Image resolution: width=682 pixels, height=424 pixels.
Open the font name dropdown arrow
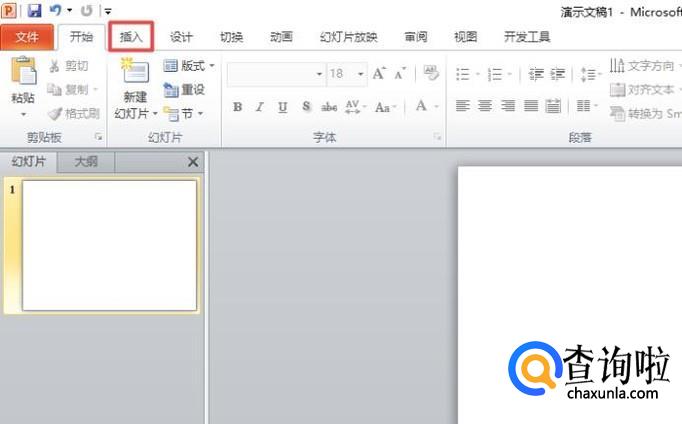(319, 74)
